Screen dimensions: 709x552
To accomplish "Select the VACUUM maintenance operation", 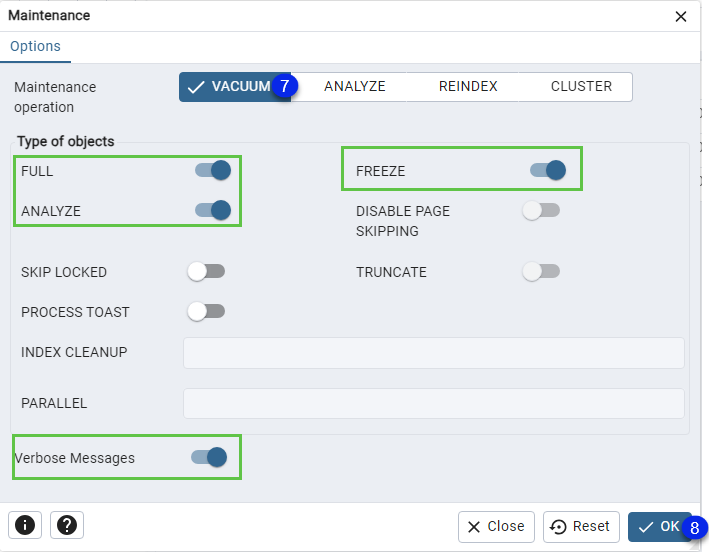I will click(235, 86).
